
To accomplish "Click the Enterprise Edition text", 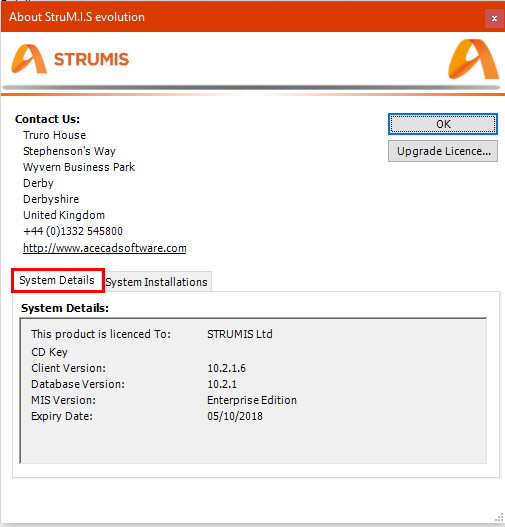I will [x=252, y=400].
